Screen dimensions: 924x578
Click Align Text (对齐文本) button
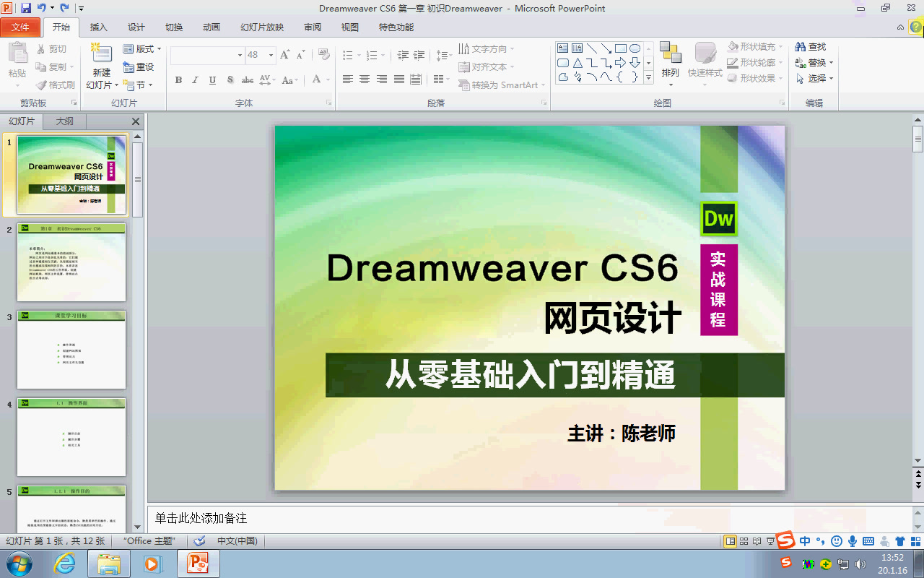point(487,66)
